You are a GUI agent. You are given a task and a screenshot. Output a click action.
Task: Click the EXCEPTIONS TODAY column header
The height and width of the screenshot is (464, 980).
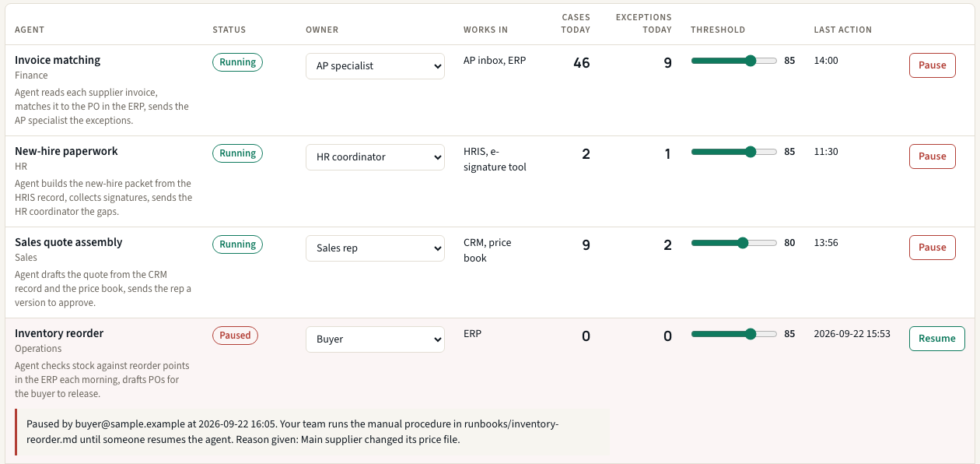click(643, 23)
